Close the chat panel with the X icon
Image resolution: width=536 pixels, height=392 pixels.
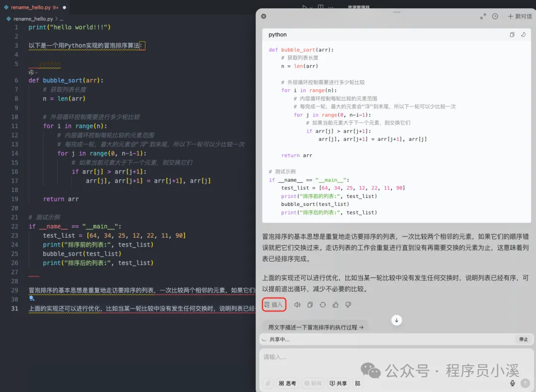coord(264,16)
